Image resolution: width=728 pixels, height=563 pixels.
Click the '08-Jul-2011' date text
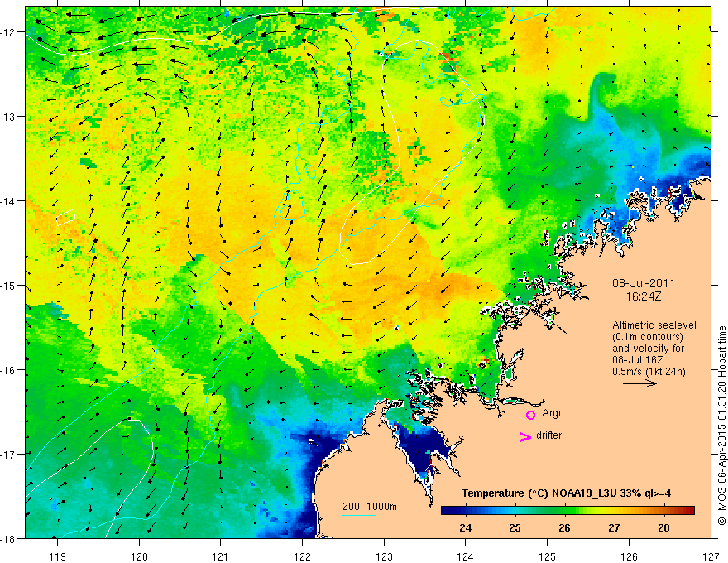pyautogui.click(x=644, y=283)
